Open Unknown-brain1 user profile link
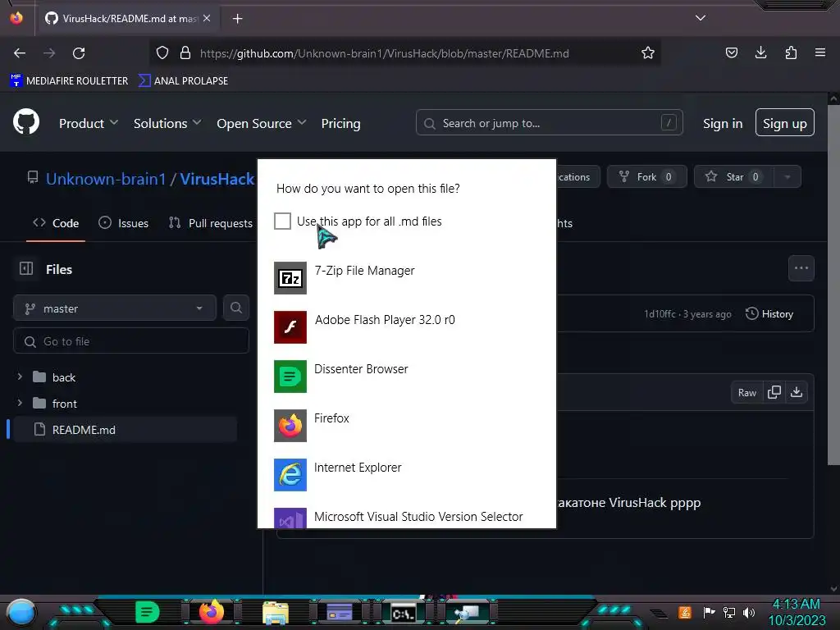This screenshot has height=630, width=840. (106, 178)
